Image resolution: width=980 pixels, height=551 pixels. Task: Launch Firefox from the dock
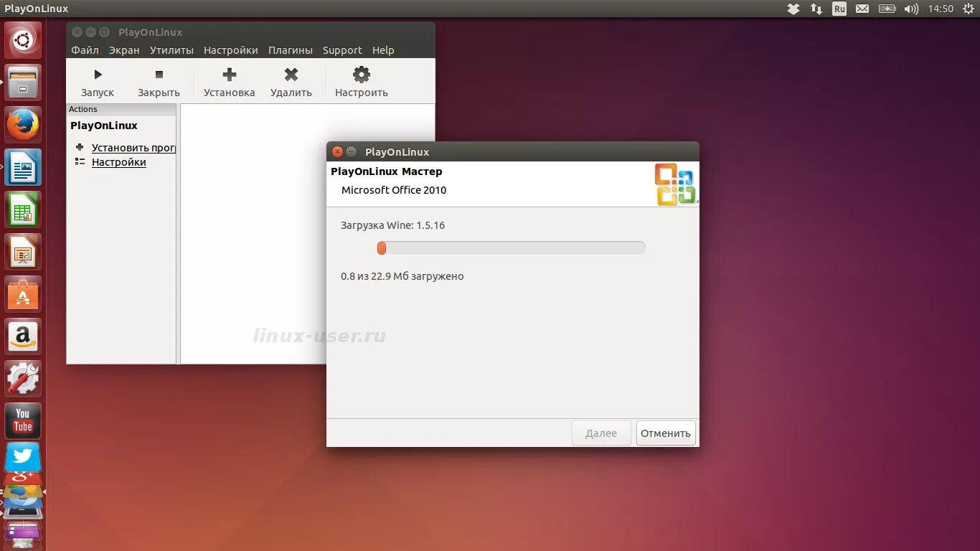[x=23, y=125]
